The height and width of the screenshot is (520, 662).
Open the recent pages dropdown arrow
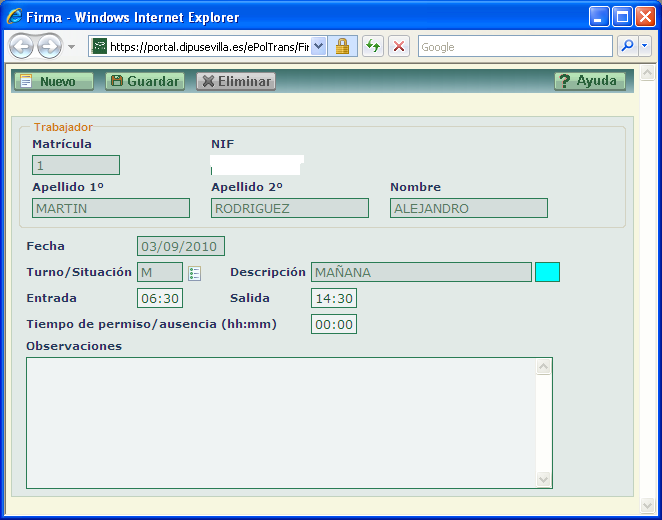point(72,47)
